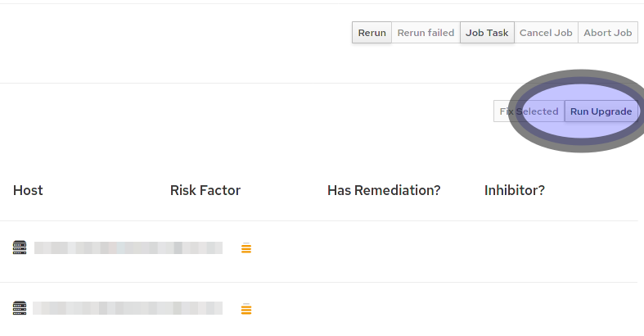Select the Host column header
Image resolution: width=644 pixels, height=336 pixels.
[x=28, y=190]
